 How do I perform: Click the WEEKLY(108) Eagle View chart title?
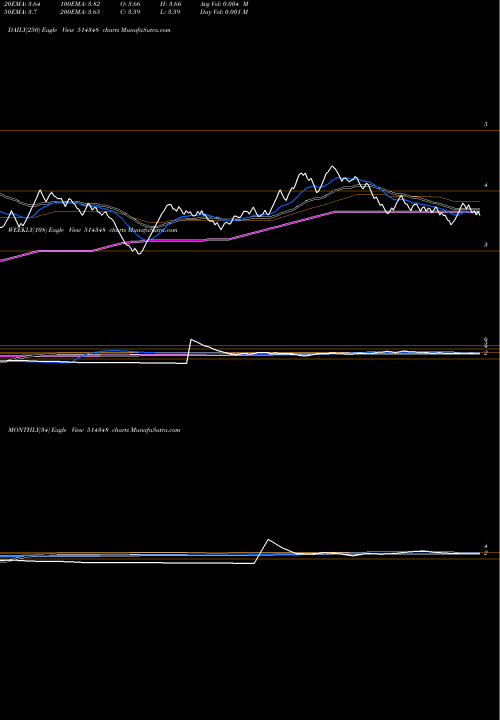[92, 230]
